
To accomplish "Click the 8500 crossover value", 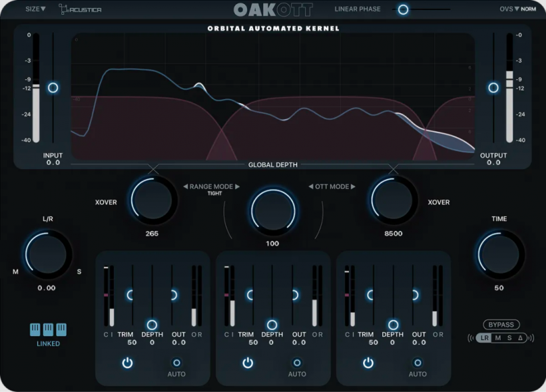I will click(x=394, y=234).
